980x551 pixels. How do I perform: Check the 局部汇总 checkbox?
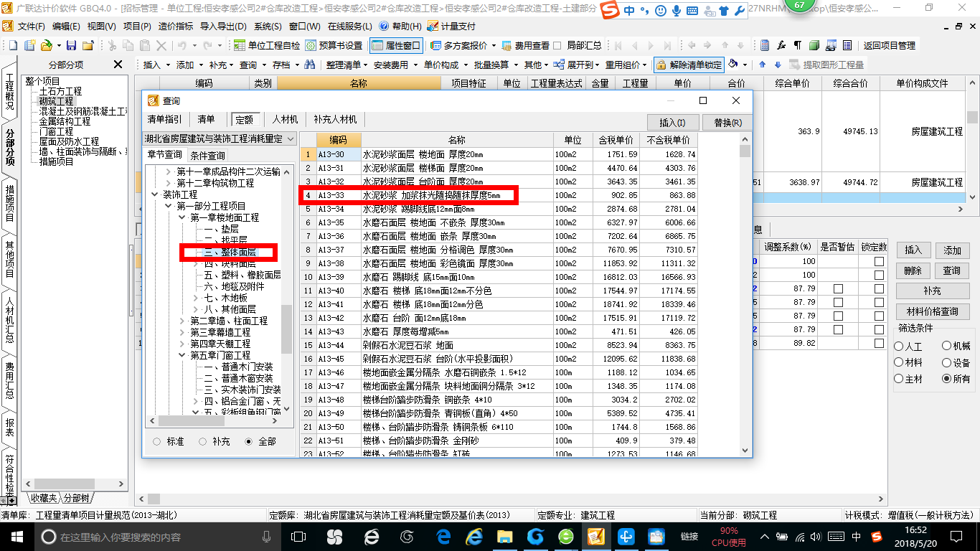[557, 45]
